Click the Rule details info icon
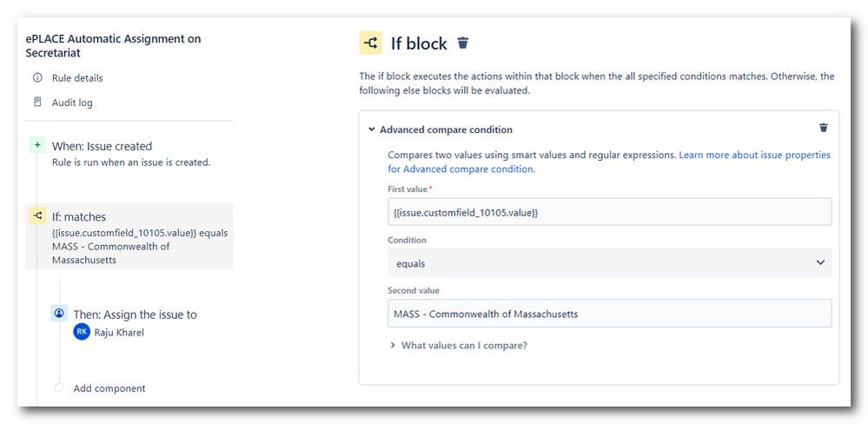This screenshot has width=868, height=424. click(37, 77)
